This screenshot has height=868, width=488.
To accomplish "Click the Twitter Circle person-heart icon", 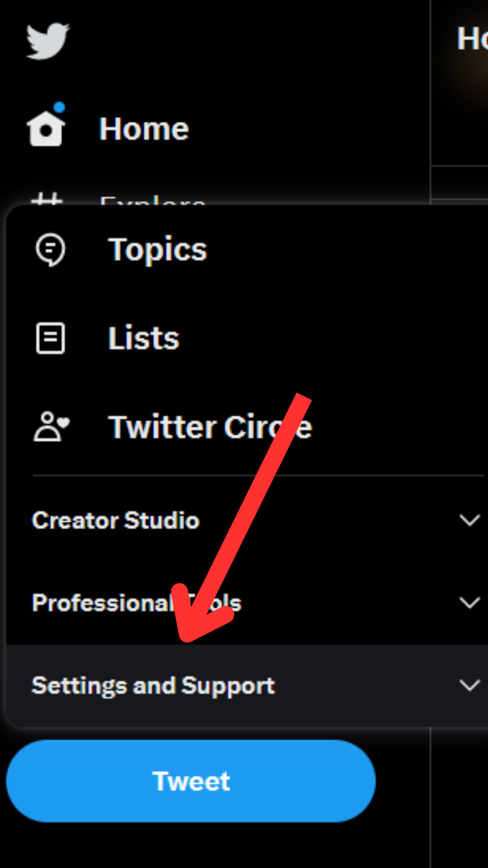I will pyautogui.click(x=51, y=426).
